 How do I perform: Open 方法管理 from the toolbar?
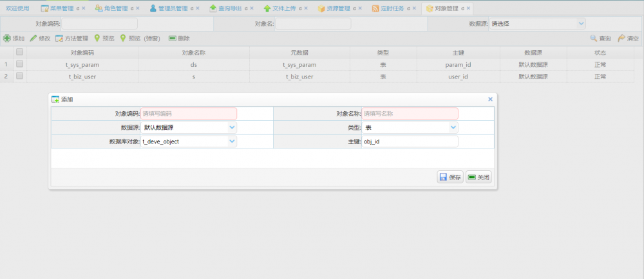pos(72,39)
